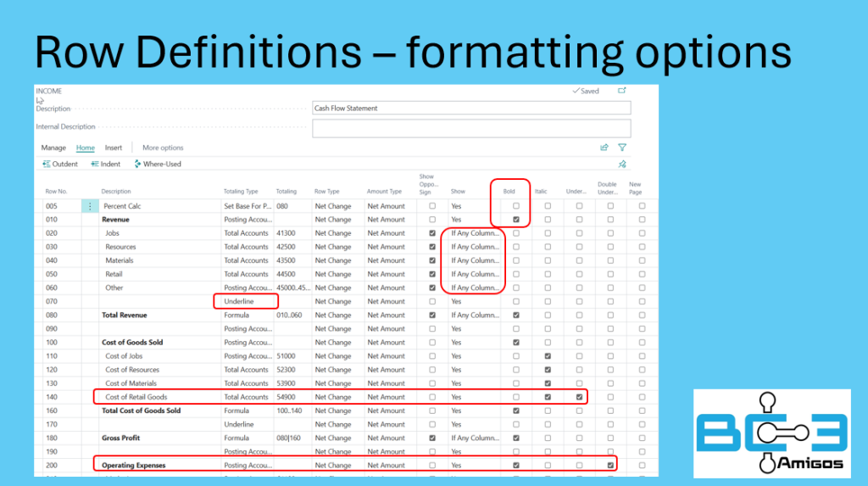Screen dimensions: 868x486
Task: Click the Bold column header
Action: click(509, 192)
